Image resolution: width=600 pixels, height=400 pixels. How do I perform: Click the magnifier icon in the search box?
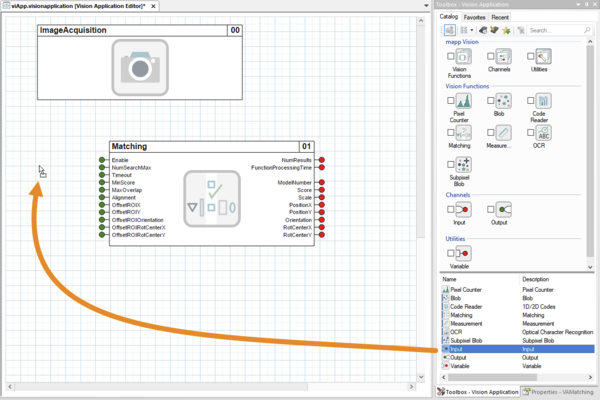587,30
